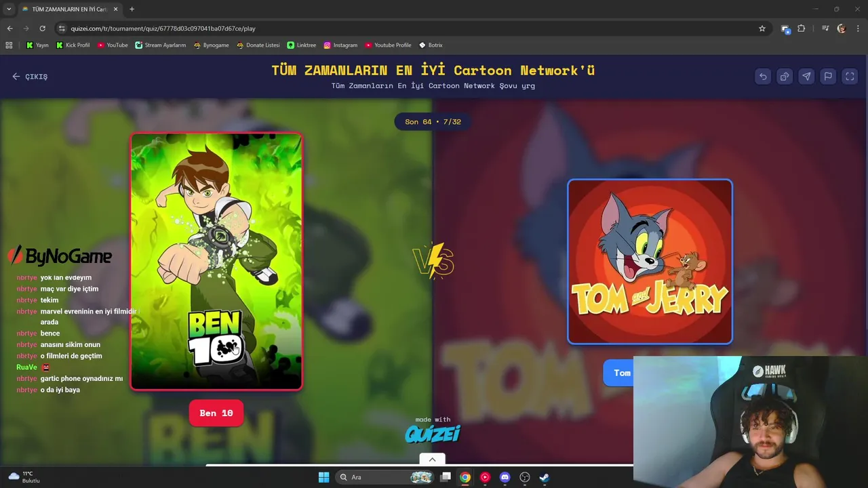868x488 pixels.
Task: Click the chat username RuaVe
Action: [26, 367]
